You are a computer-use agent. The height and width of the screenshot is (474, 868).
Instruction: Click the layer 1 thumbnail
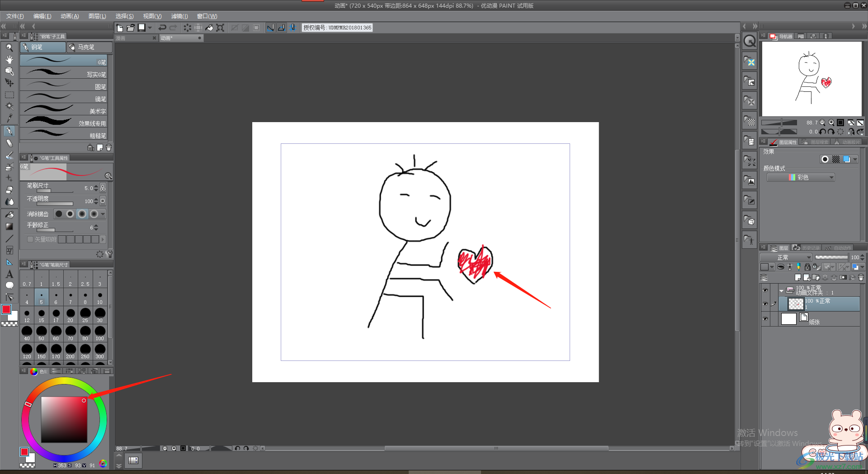(x=796, y=303)
